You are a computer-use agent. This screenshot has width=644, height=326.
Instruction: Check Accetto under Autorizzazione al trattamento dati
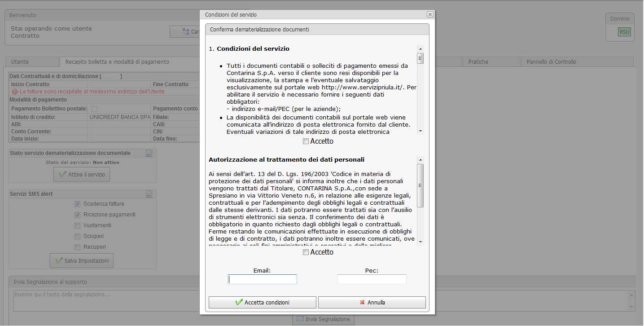(x=306, y=252)
